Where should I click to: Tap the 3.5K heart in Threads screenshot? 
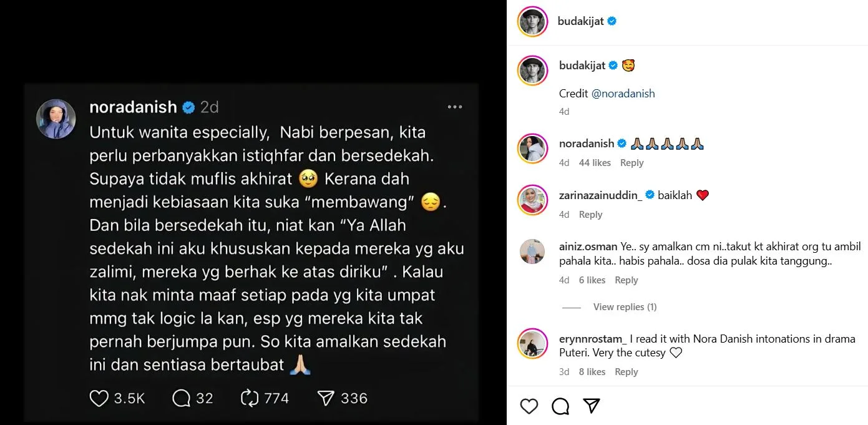coord(99,398)
